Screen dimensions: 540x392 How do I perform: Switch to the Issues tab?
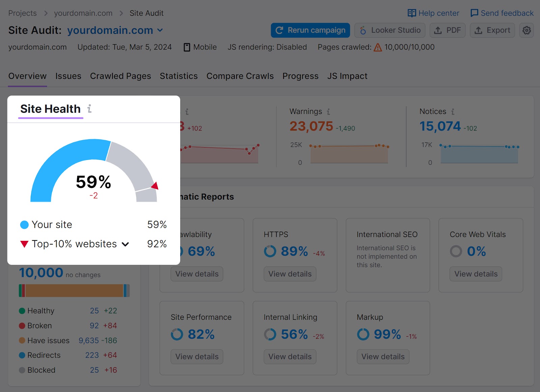[x=68, y=76]
